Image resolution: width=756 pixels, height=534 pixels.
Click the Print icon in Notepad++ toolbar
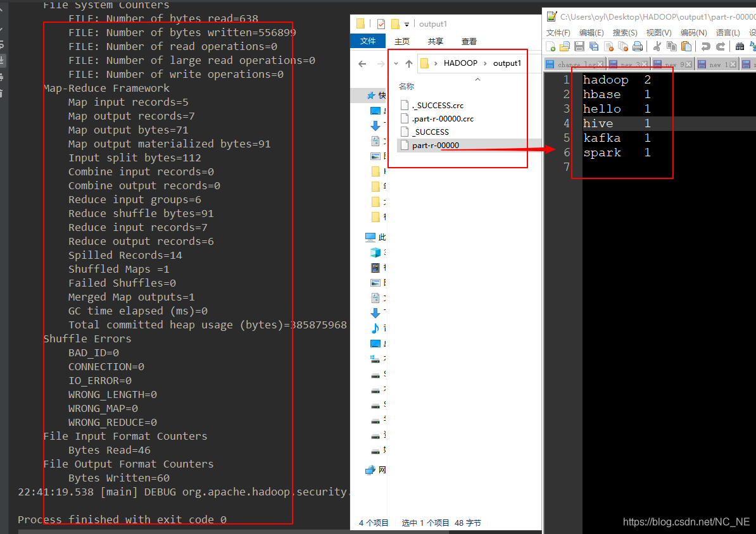tap(638, 46)
